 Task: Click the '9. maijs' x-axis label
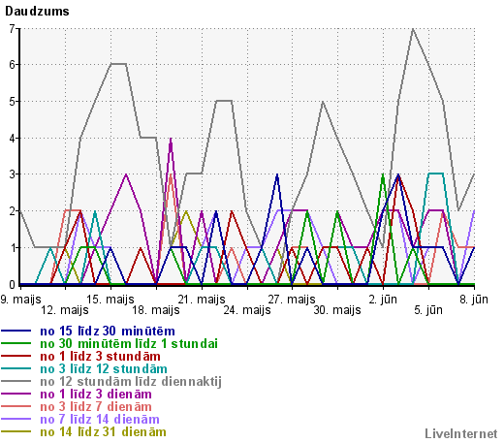pyautogui.click(x=20, y=300)
